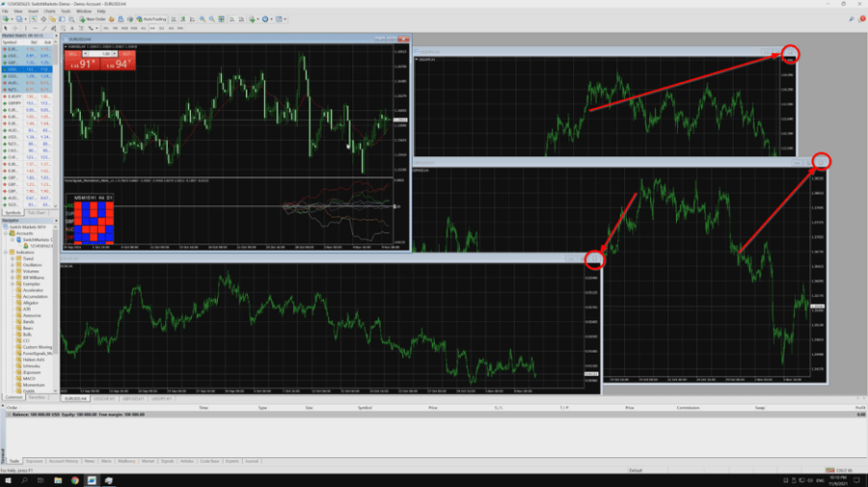Click the Windows Start button
The height and width of the screenshot is (487, 868).
click(x=8, y=480)
